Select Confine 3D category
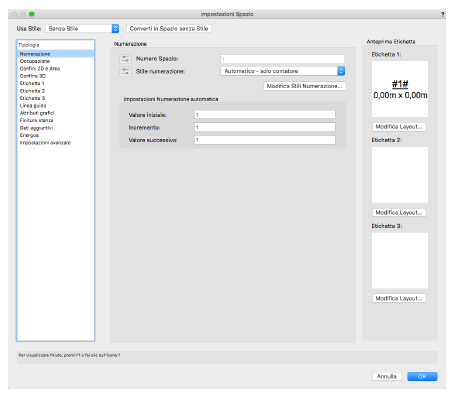 [x=56, y=76]
